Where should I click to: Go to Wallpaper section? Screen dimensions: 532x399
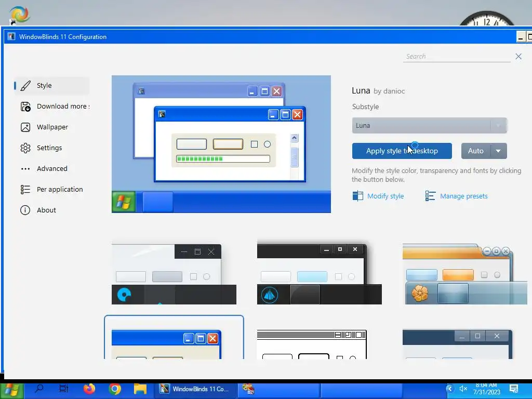tap(52, 127)
